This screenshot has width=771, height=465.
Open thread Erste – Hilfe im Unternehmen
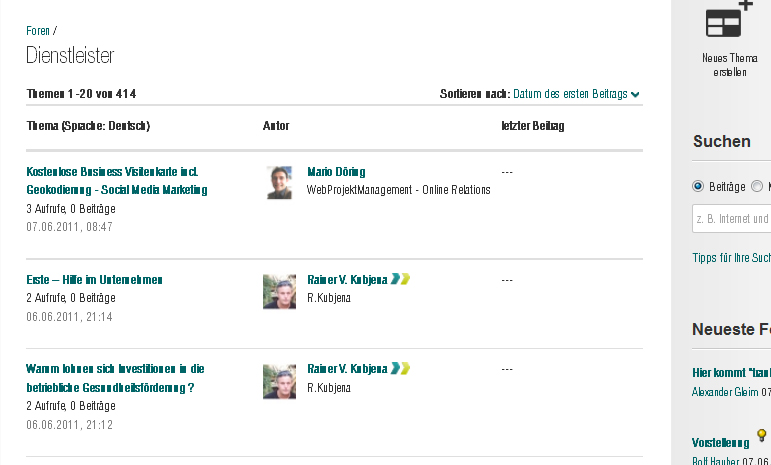[x=94, y=280]
